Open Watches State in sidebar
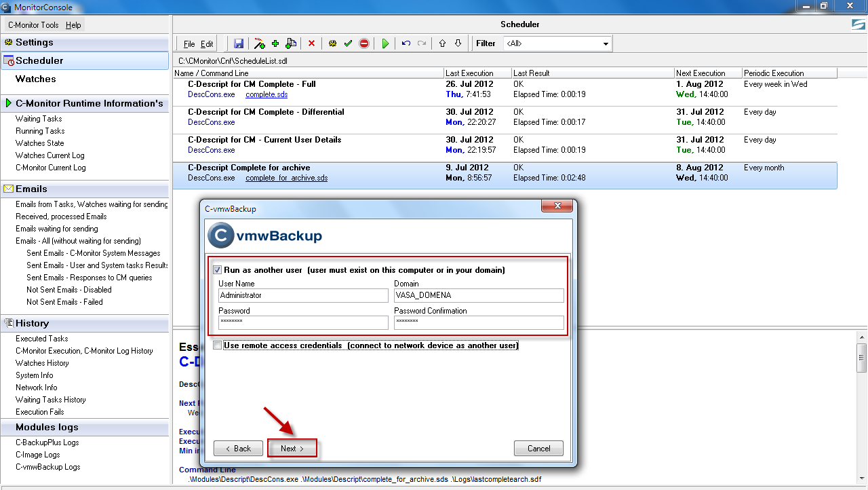The height and width of the screenshot is (490, 868). [x=40, y=143]
